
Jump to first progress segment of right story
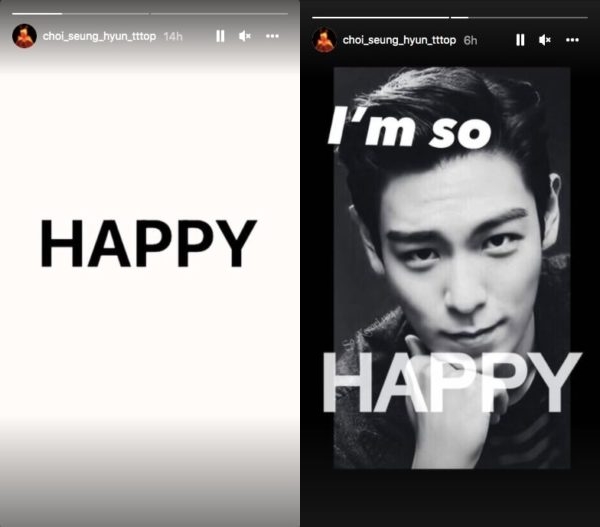click(x=380, y=18)
